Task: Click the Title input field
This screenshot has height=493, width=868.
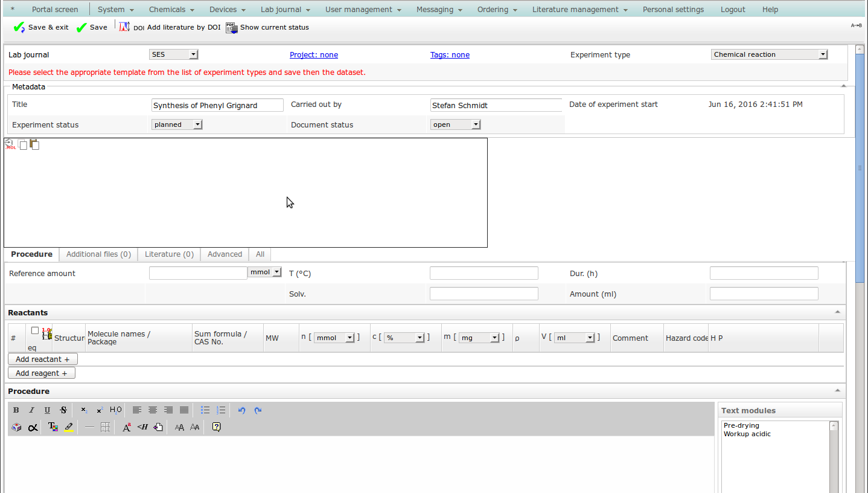Action: [217, 105]
